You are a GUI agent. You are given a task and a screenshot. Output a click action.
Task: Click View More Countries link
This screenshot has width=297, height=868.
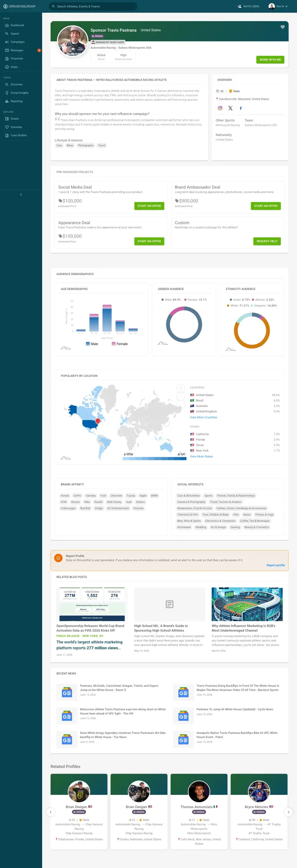tap(203, 417)
